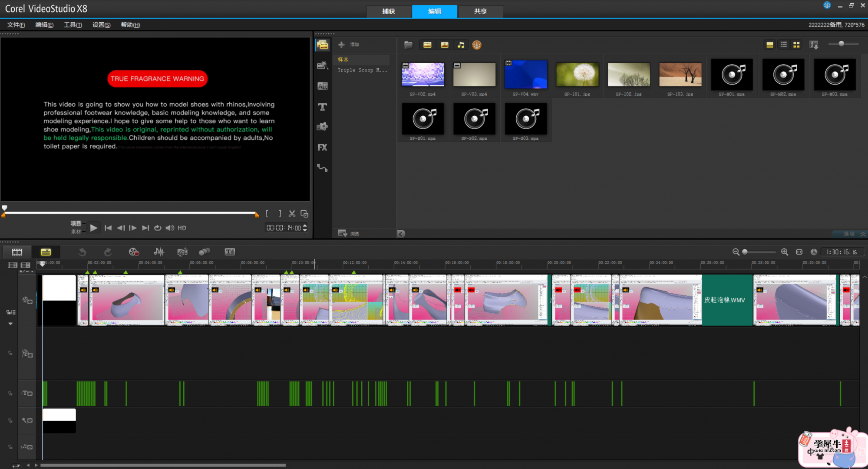Increment the preview timecode stepper
The width and height of the screenshot is (868, 469).
pyautogui.click(x=305, y=226)
